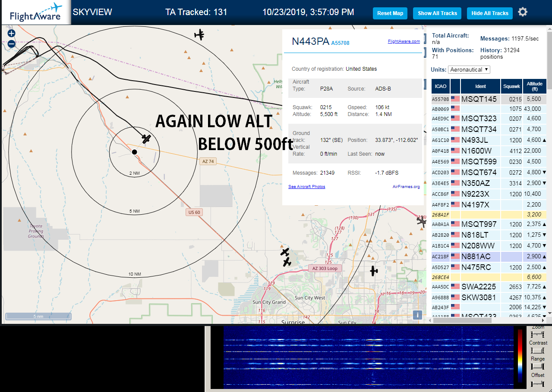Open the AirFrames.org link
Screen dimensions: 552x392
click(406, 187)
